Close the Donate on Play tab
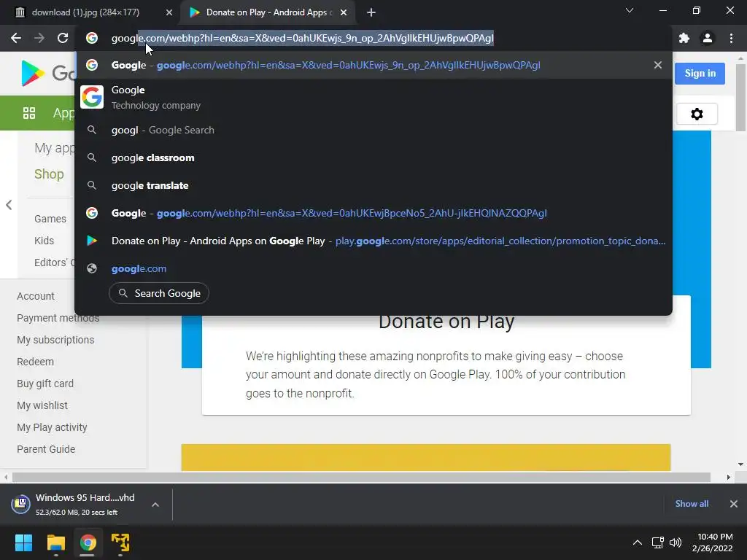This screenshot has height=560, width=747. (344, 12)
